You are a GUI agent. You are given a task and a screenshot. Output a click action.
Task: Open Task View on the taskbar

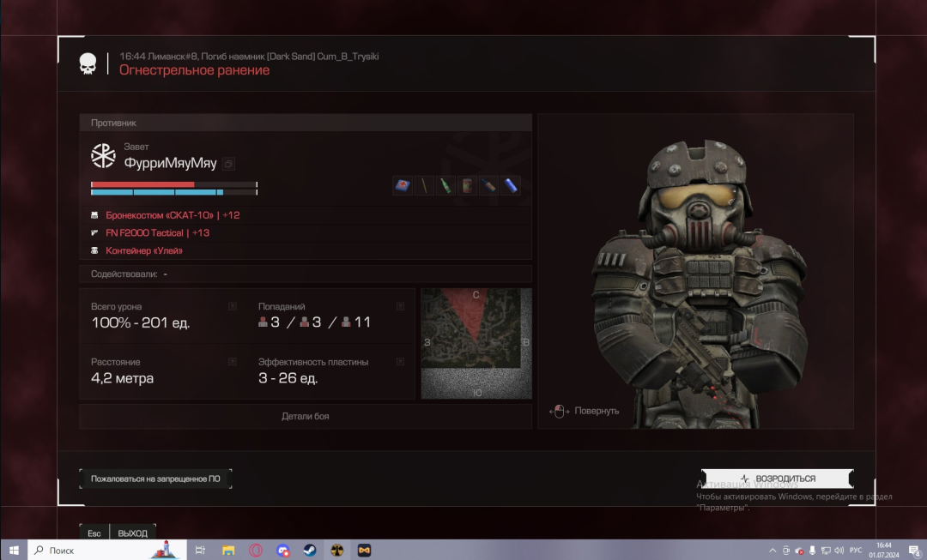coord(200,550)
